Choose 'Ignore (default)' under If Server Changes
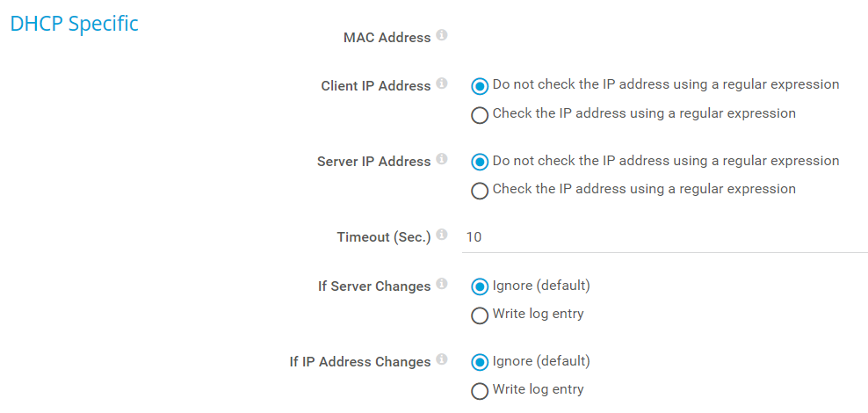868x413 pixels. pyautogui.click(x=480, y=286)
